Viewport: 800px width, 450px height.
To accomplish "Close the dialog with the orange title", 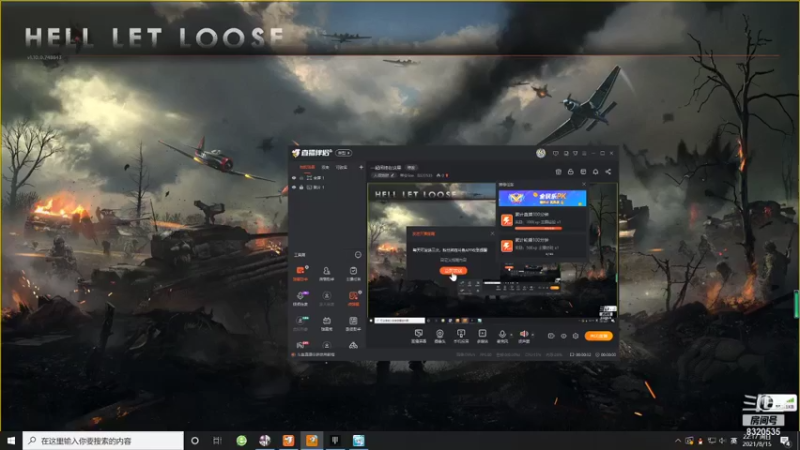I will 492,233.
